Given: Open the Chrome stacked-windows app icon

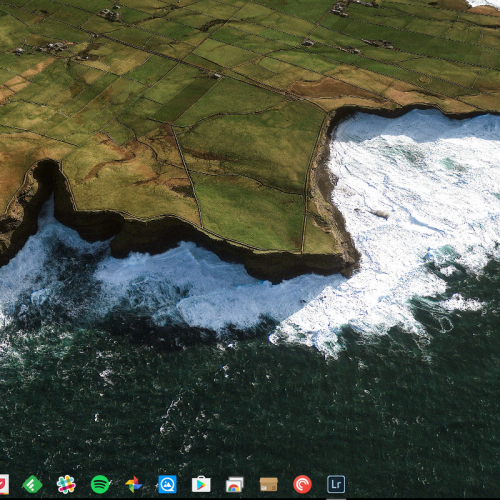Looking at the screenshot, I should coord(235,484).
